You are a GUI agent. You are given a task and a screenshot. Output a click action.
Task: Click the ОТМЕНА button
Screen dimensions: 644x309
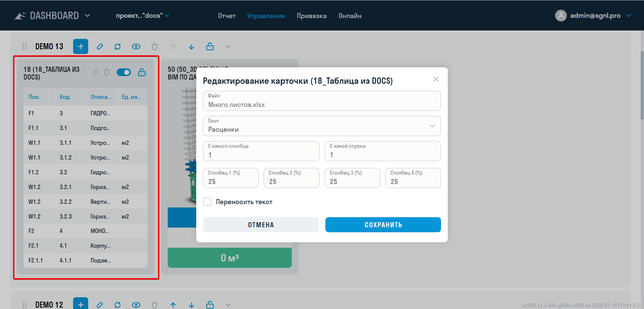[x=261, y=225]
